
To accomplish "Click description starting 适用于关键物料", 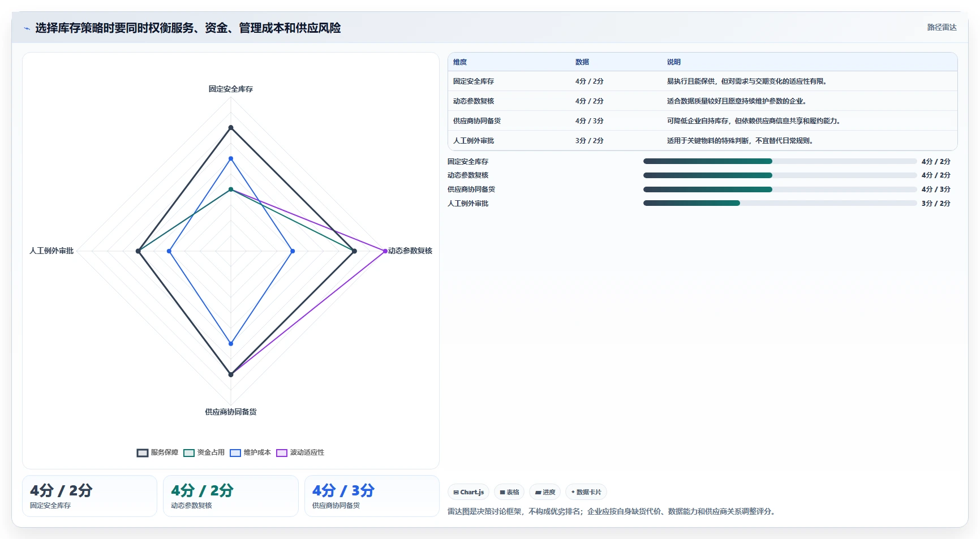I will point(741,141).
